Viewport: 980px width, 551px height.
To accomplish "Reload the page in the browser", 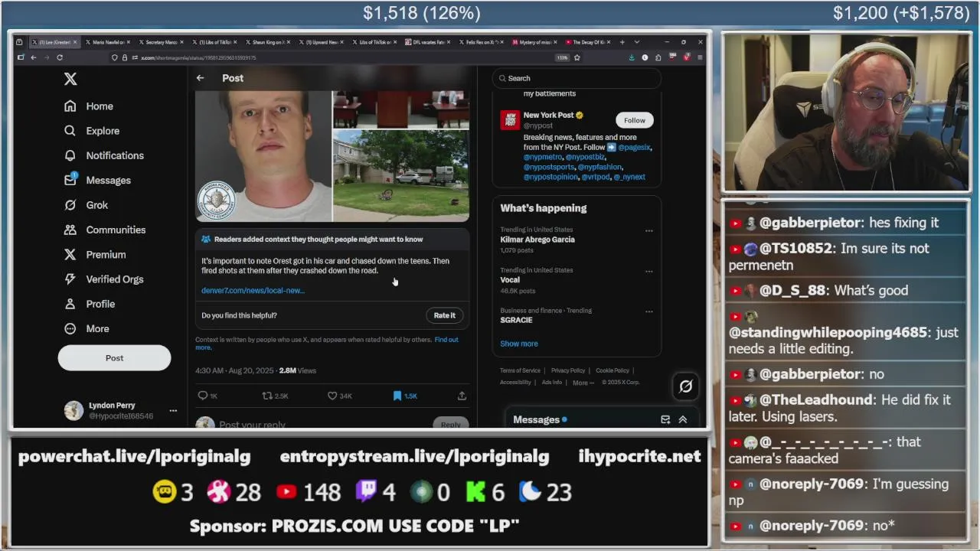I will point(60,57).
